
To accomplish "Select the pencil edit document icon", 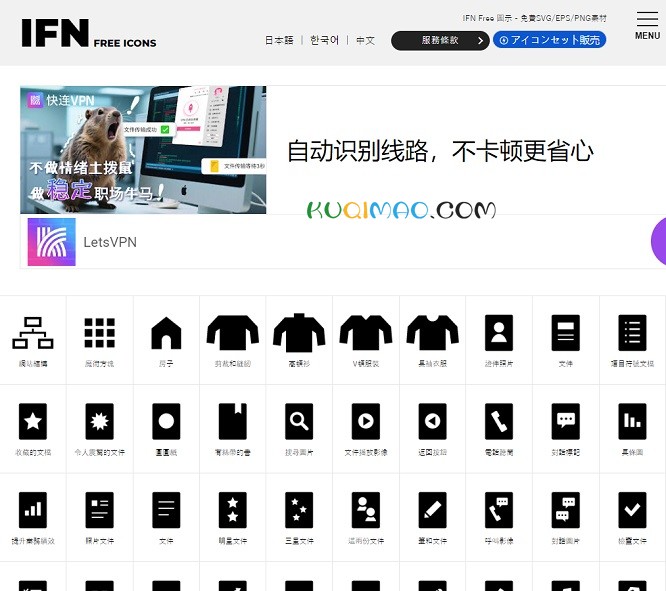I will tap(432, 510).
